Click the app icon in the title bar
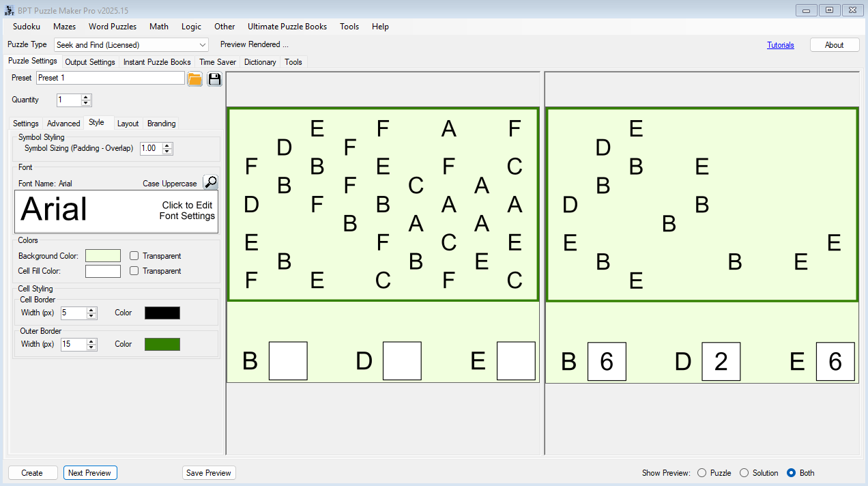This screenshot has height=486, width=868. click(x=10, y=10)
